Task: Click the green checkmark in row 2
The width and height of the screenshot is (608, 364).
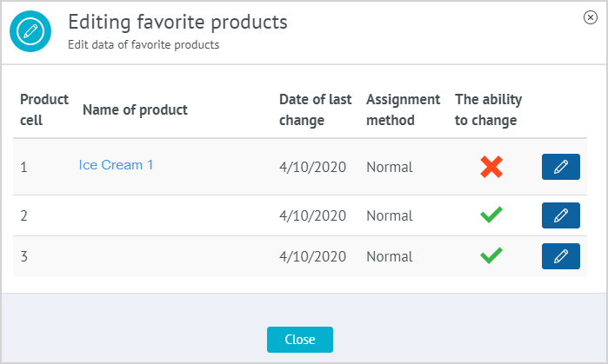Action: 491,215
